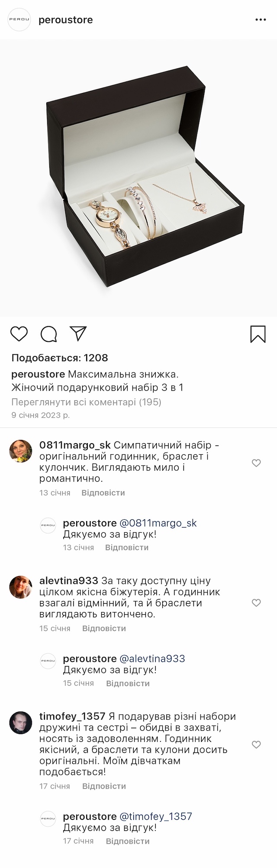
Task: Expand all 195 comments
Action: coord(86,402)
